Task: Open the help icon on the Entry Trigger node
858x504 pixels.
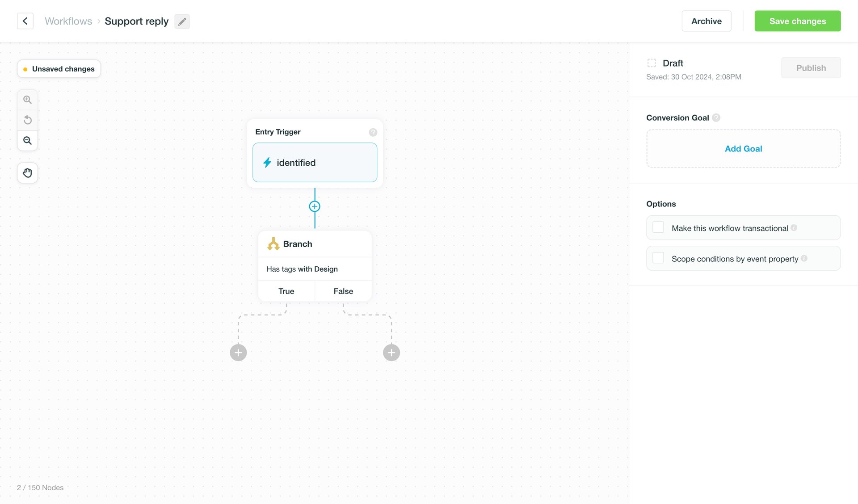Action: 373,132
